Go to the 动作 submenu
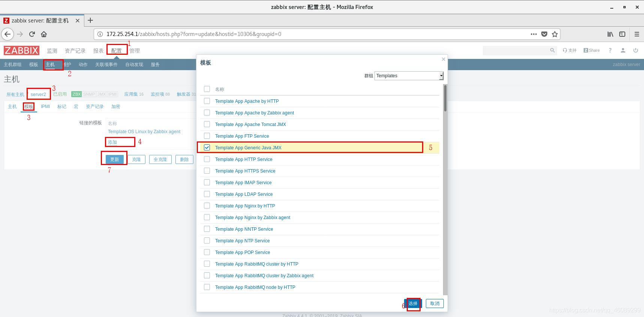 [x=83, y=65]
